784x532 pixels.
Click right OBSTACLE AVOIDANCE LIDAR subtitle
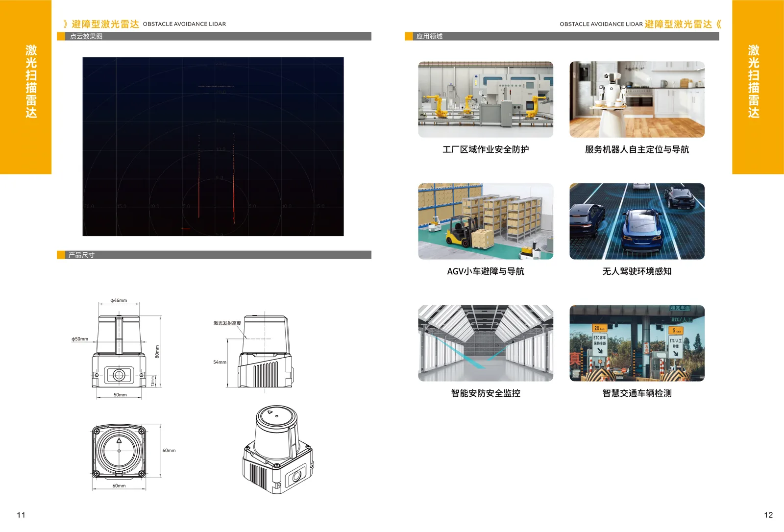click(x=601, y=24)
